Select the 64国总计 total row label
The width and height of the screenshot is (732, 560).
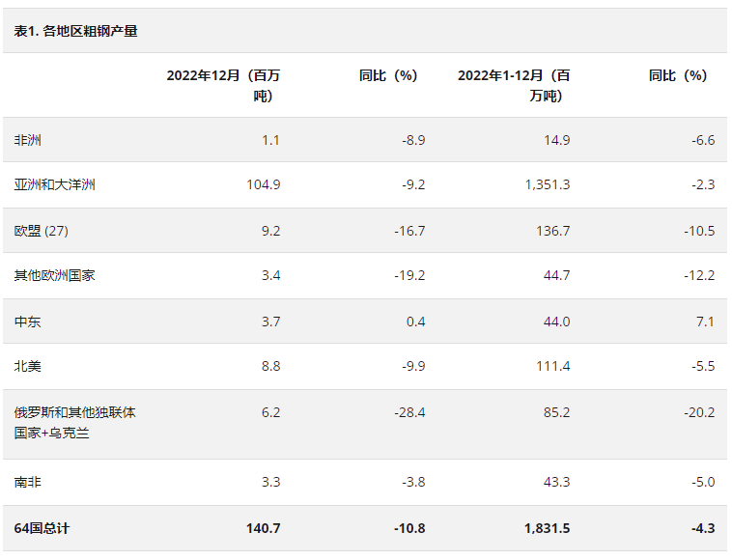click(x=42, y=528)
